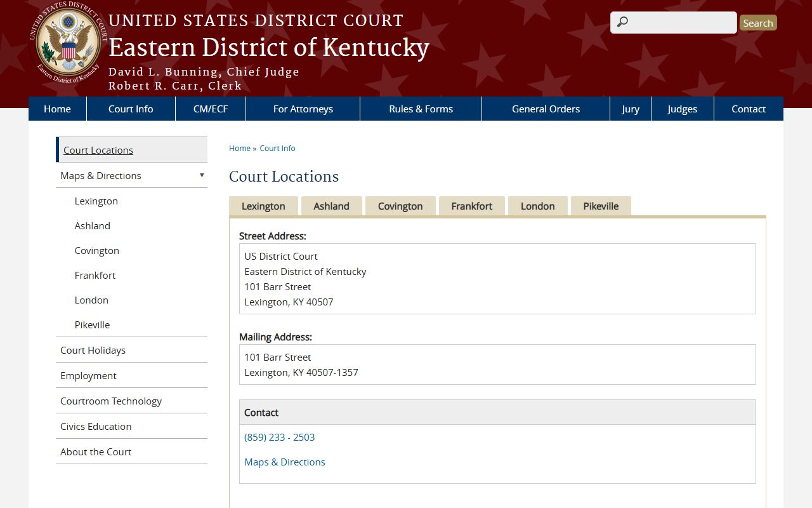Open the Judges menu

pyautogui.click(x=683, y=109)
